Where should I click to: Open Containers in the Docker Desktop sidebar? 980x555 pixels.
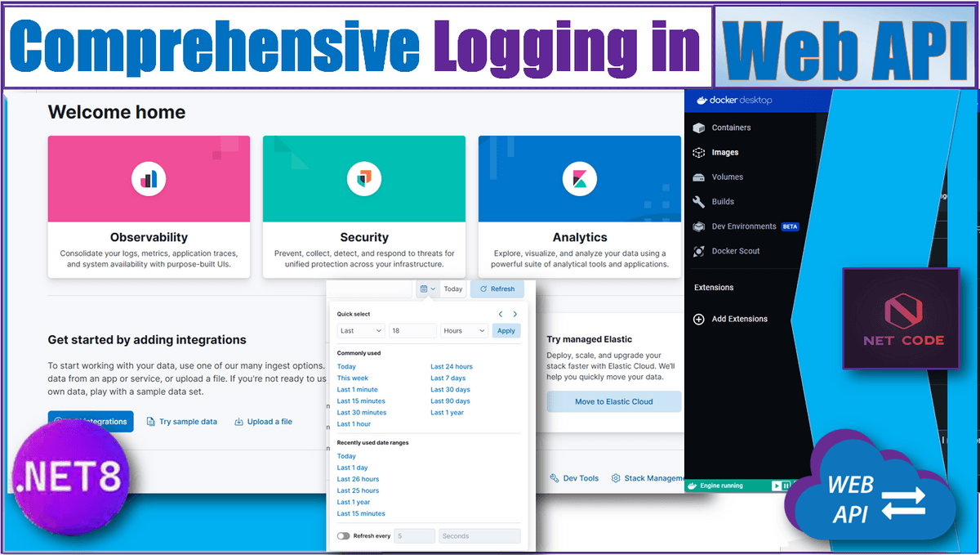pos(730,128)
